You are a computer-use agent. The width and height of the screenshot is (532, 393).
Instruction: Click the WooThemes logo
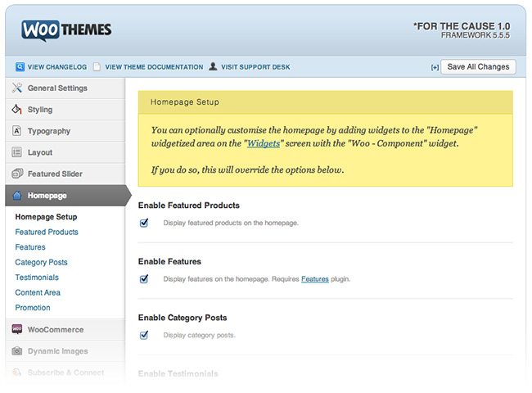[x=66, y=30]
